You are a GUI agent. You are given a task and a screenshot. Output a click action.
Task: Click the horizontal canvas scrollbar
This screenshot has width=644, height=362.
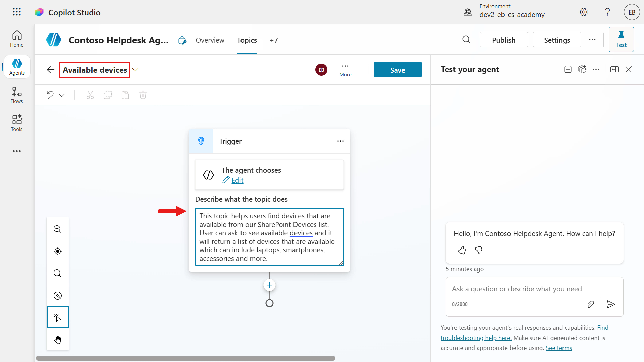pyautogui.click(x=185, y=358)
